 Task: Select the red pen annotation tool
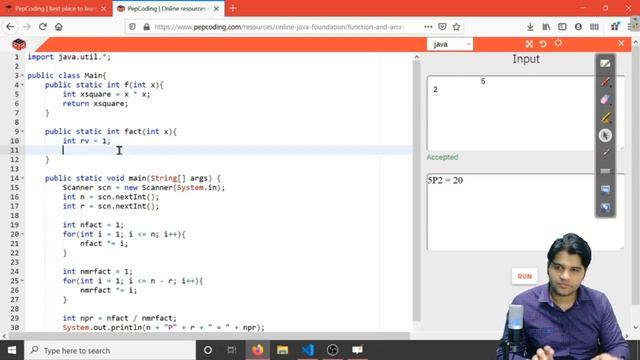pyautogui.click(x=605, y=82)
